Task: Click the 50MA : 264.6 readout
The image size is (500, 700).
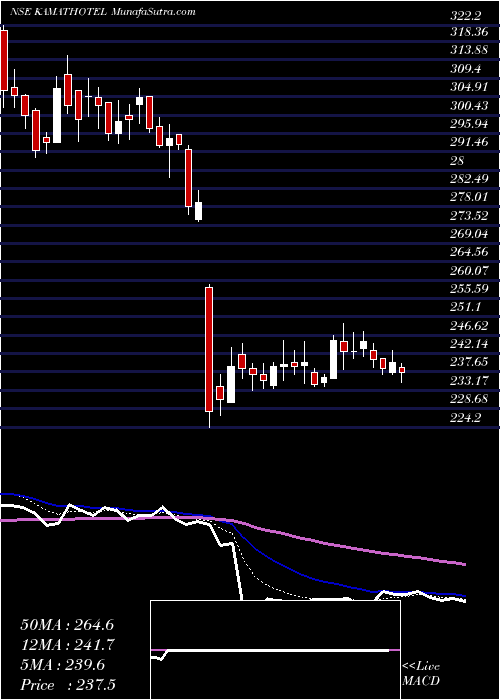Action: [67, 625]
